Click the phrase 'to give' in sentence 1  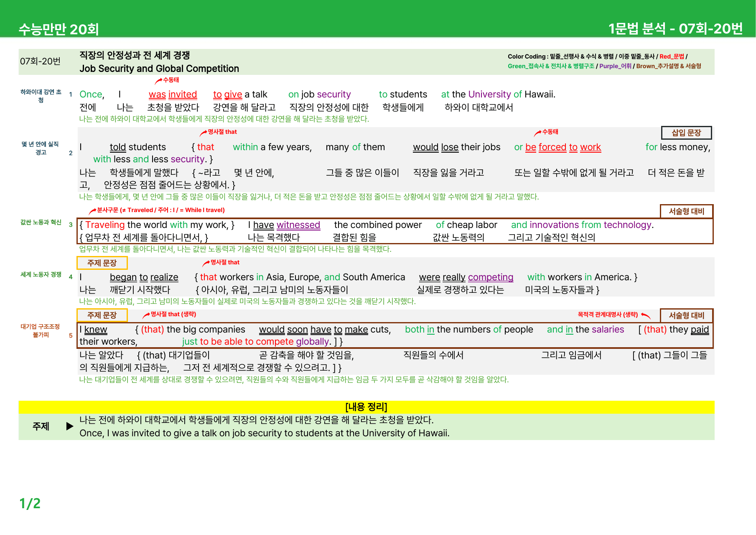tap(227, 95)
